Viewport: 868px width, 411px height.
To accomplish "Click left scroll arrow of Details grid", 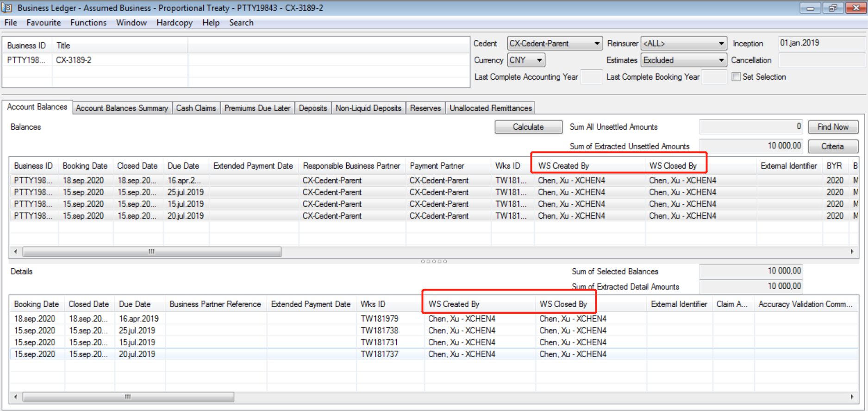I will pos(16,397).
